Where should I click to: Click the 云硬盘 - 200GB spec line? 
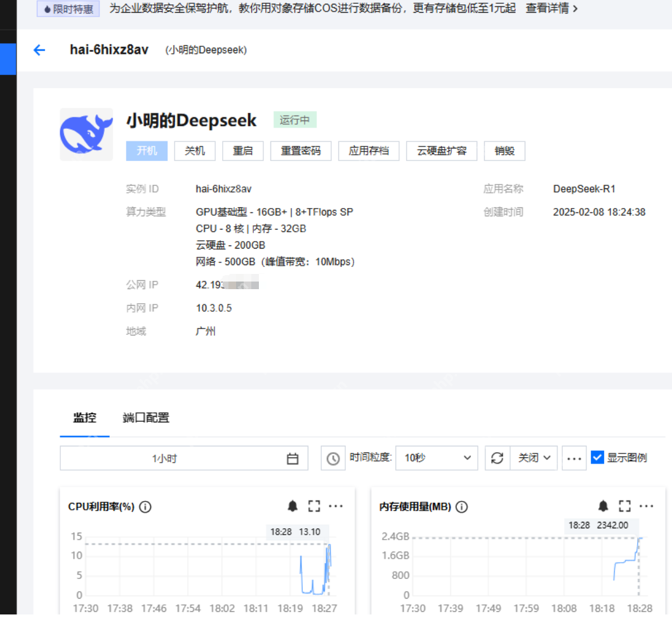(230, 245)
